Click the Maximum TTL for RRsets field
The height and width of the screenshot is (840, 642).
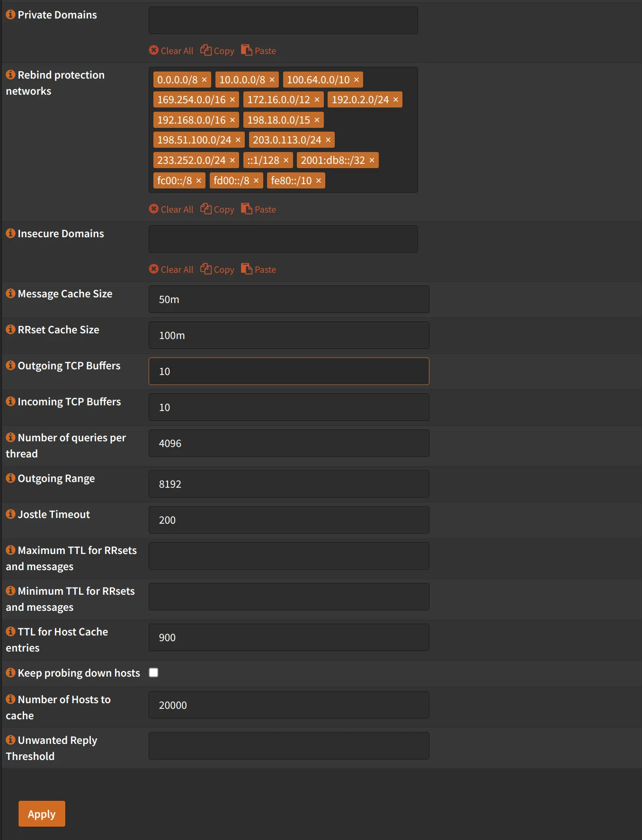(x=289, y=556)
